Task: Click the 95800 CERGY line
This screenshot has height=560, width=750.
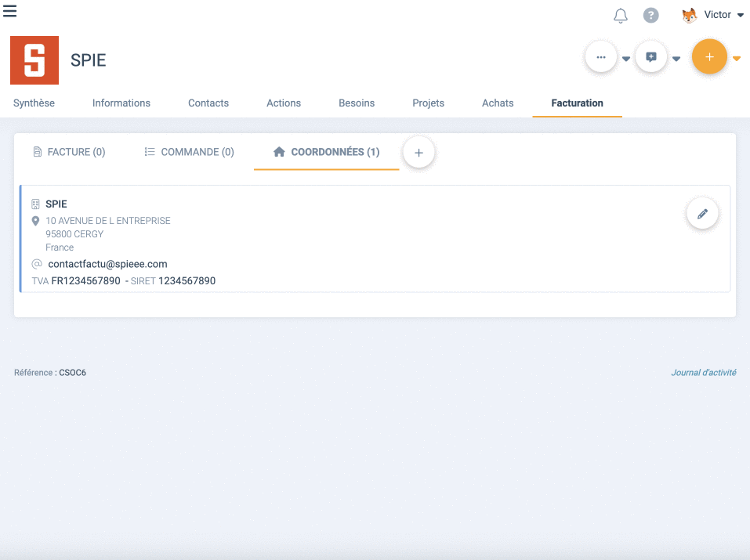Action: click(74, 234)
